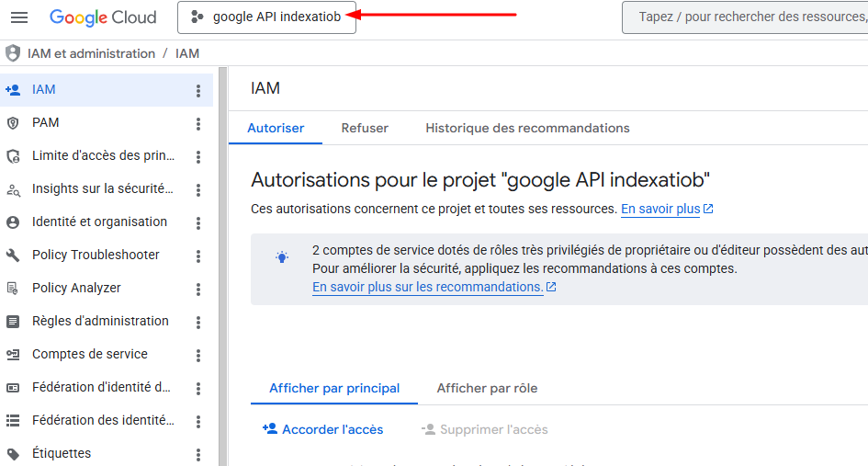Screen dimensions: 868x466
Task: Click the Règles d'administration list icon
Action: point(13,322)
